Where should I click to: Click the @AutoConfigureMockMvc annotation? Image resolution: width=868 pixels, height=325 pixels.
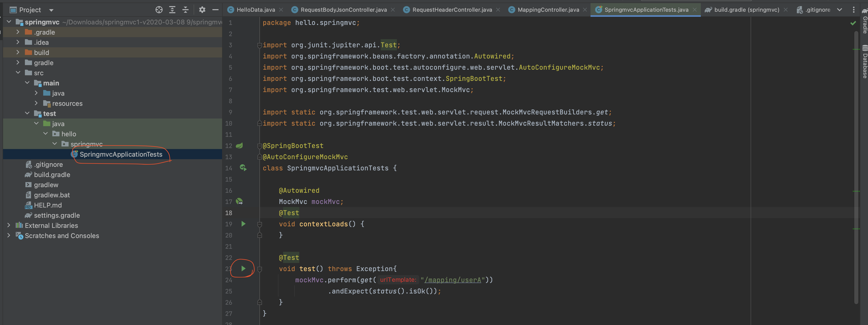pyautogui.click(x=305, y=157)
